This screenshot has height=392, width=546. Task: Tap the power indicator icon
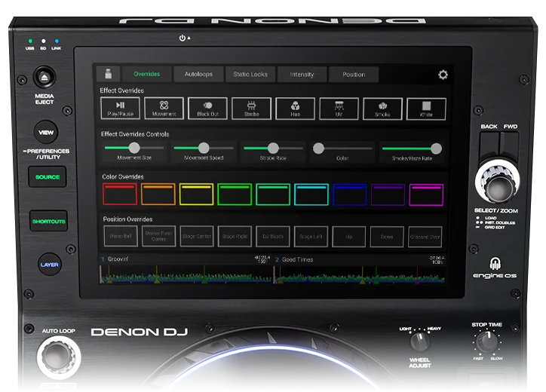(x=182, y=38)
